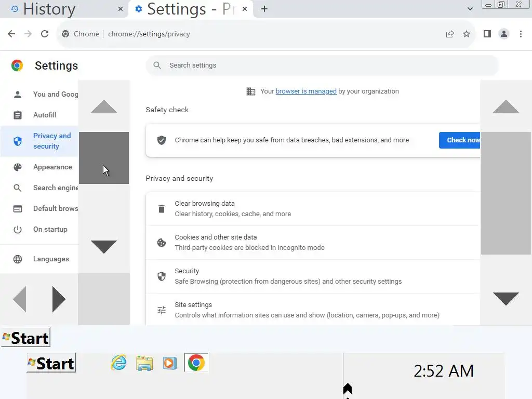This screenshot has width=532, height=399.
Task: Open the Security settings row
Action: click(x=313, y=276)
